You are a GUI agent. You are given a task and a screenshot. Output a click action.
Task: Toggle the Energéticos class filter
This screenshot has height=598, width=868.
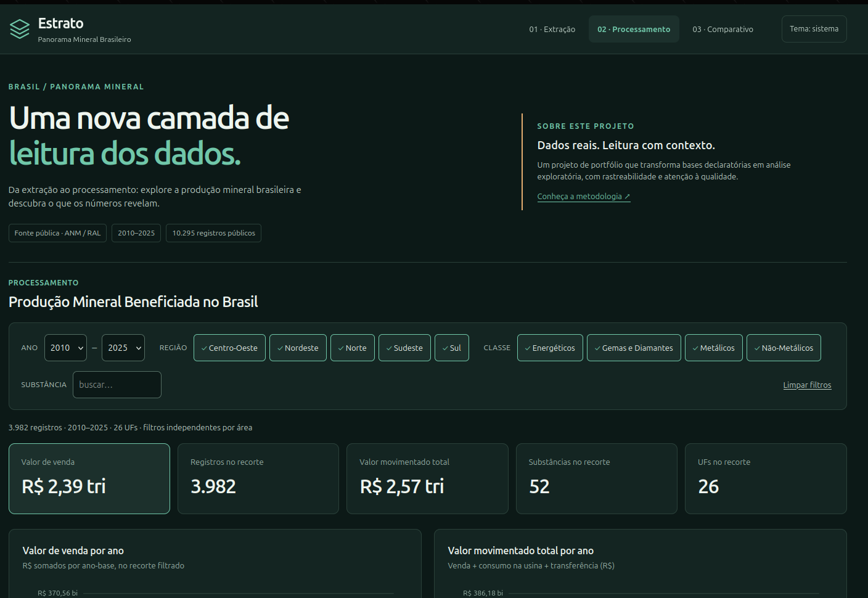550,348
